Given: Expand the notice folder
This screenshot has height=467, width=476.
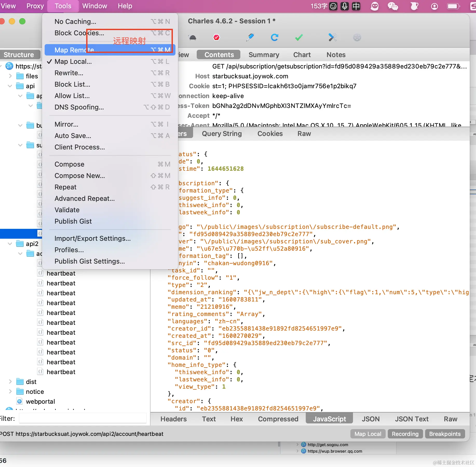Looking at the screenshot, I should tap(10, 392).
